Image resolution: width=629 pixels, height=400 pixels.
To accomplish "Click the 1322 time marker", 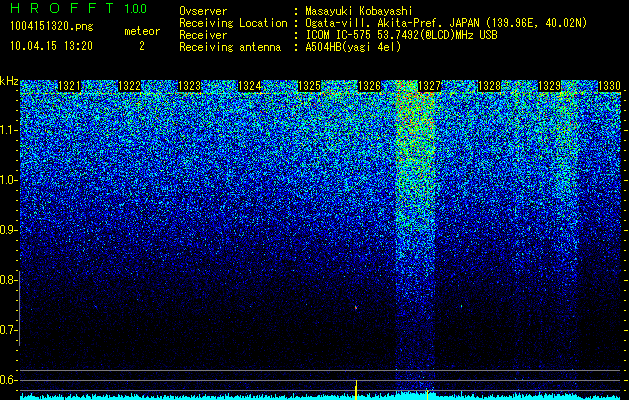I will tap(130, 86).
